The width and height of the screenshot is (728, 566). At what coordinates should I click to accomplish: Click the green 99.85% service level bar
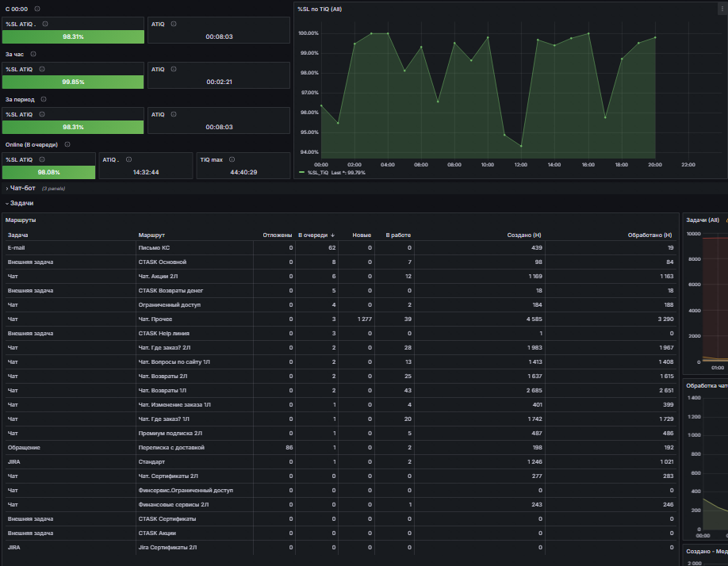point(73,82)
